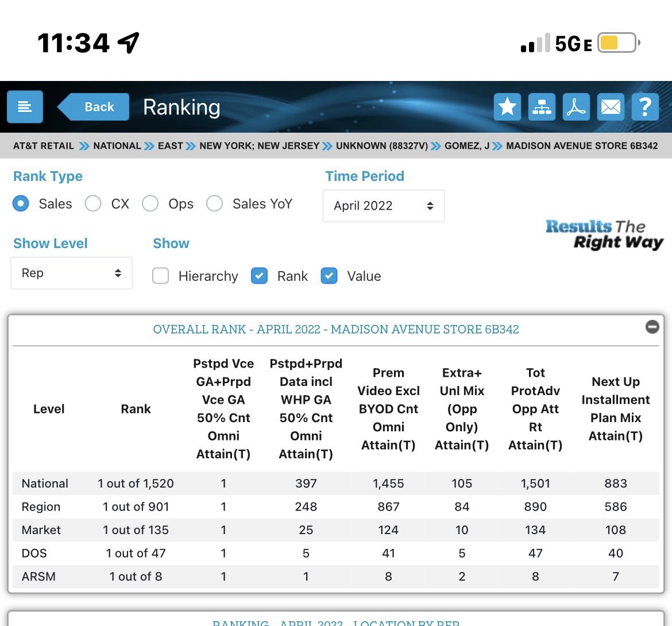
Task: Open the NEW YORK; NEW JERSEY breadcrumb link
Action: (x=260, y=146)
